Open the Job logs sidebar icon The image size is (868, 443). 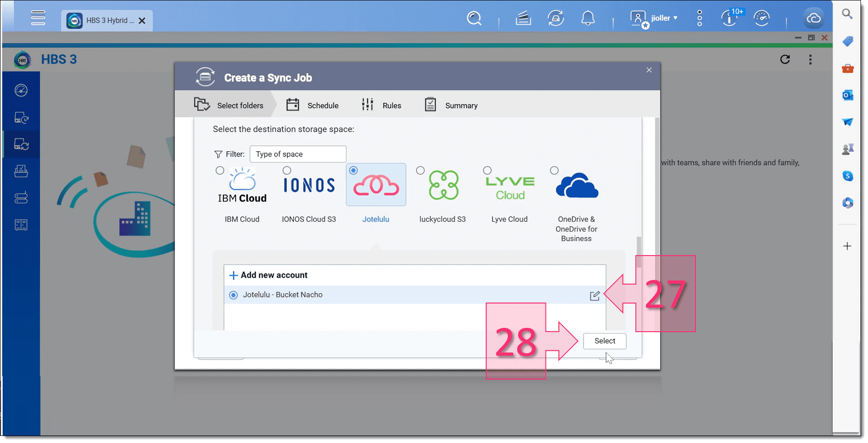point(21,225)
